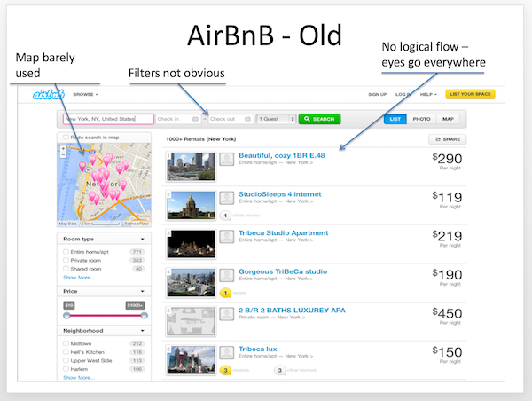The height and width of the screenshot is (401, 532).
Task: Open host avatar for 2 B/R 2 BATHS
Action: pyautogui.click(x=227, y=314)
